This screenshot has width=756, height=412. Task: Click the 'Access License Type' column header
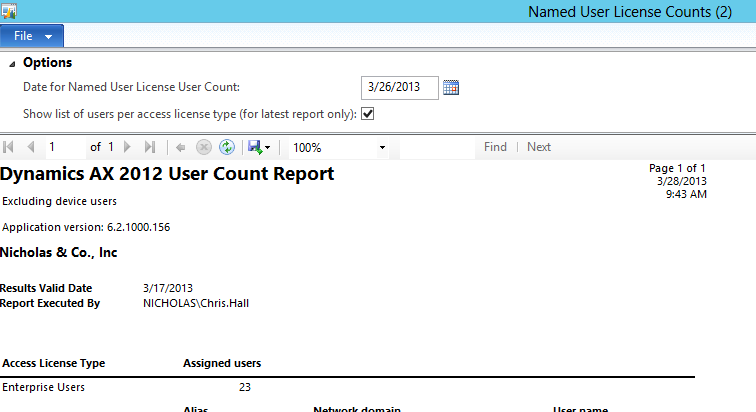(x=54, y=363)
